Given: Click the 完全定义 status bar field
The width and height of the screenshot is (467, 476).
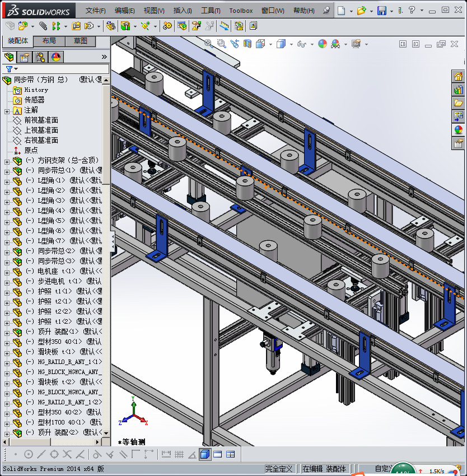Looking at the screenshot, I should [x=279, y=469].
